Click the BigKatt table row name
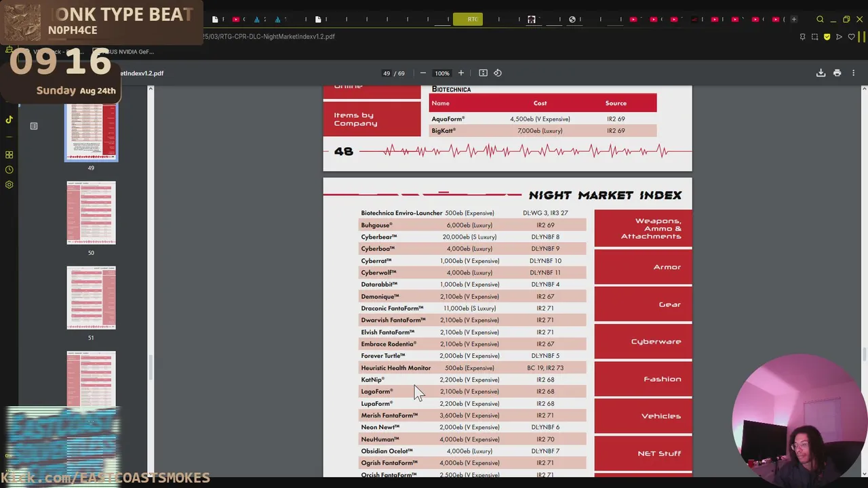868x488 pixels. [443, 131]
